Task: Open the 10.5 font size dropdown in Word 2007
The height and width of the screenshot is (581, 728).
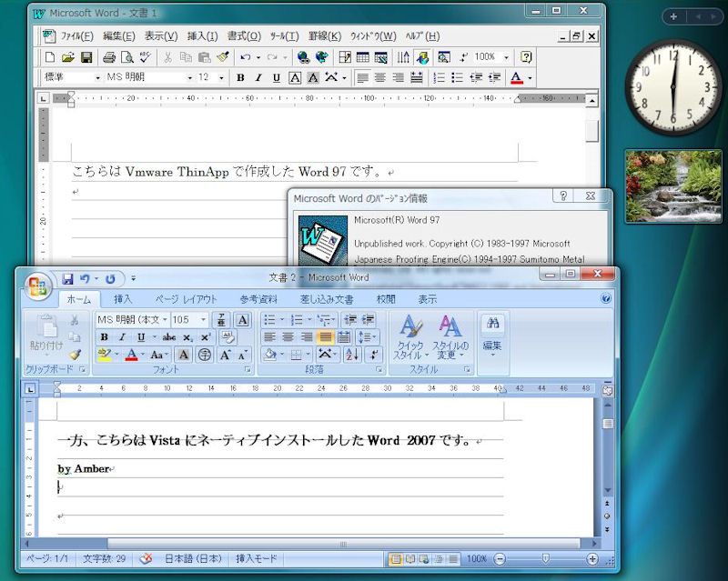Action: click(x=203, y=320)
